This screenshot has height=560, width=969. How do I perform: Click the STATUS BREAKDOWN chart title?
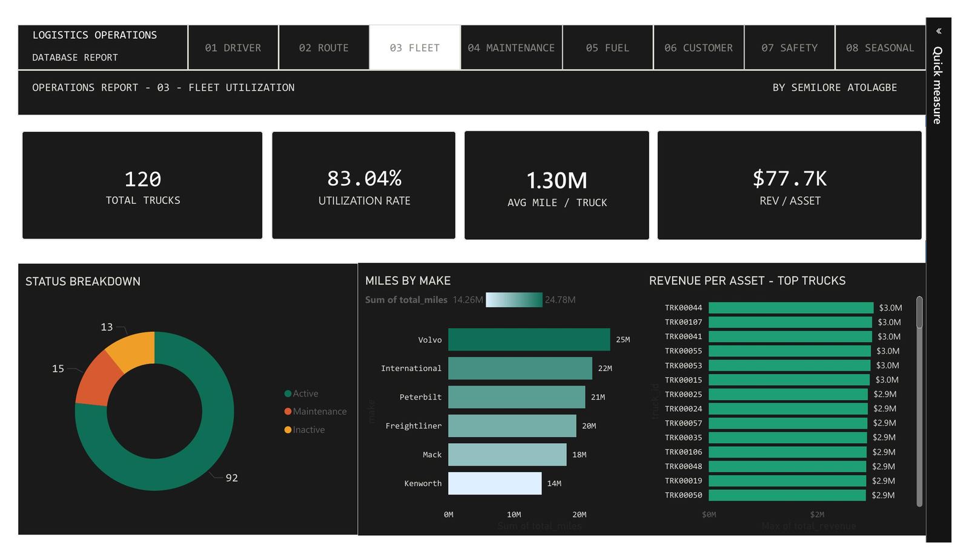point(83,282)
